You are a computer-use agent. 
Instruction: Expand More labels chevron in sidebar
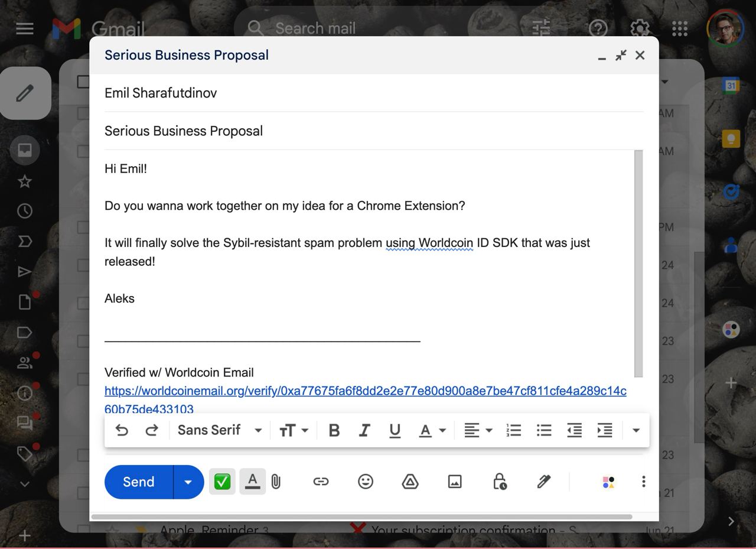point(25,484)
